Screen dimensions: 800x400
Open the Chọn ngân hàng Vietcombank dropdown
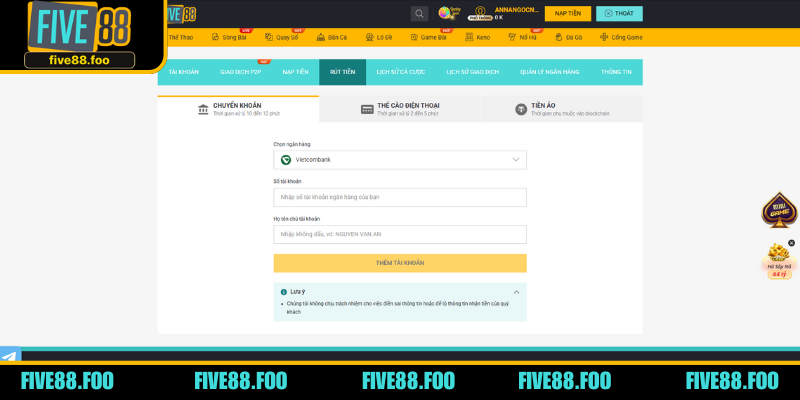coord(399,160)
